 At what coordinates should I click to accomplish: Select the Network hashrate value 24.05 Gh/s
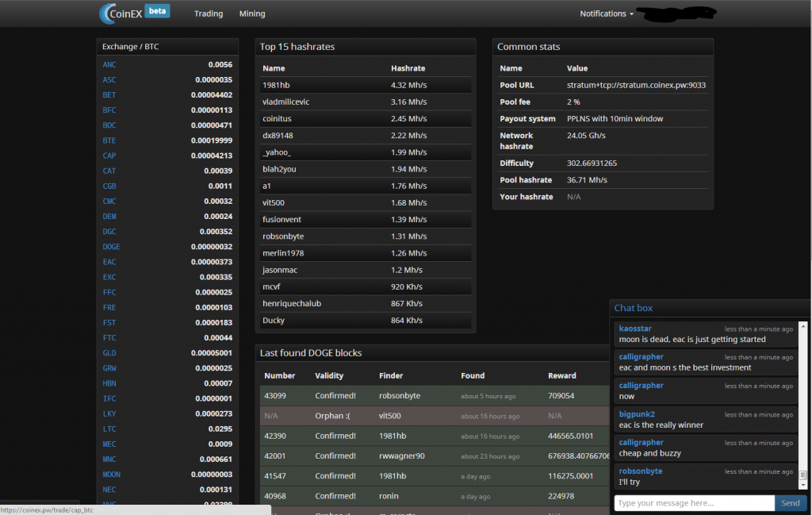click(586, 135)
